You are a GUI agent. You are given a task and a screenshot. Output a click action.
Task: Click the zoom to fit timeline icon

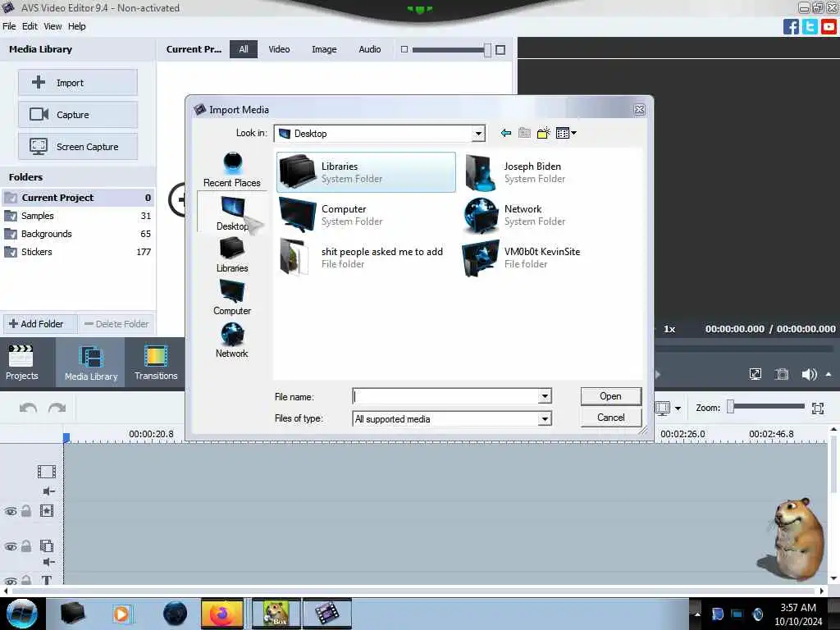818,409
